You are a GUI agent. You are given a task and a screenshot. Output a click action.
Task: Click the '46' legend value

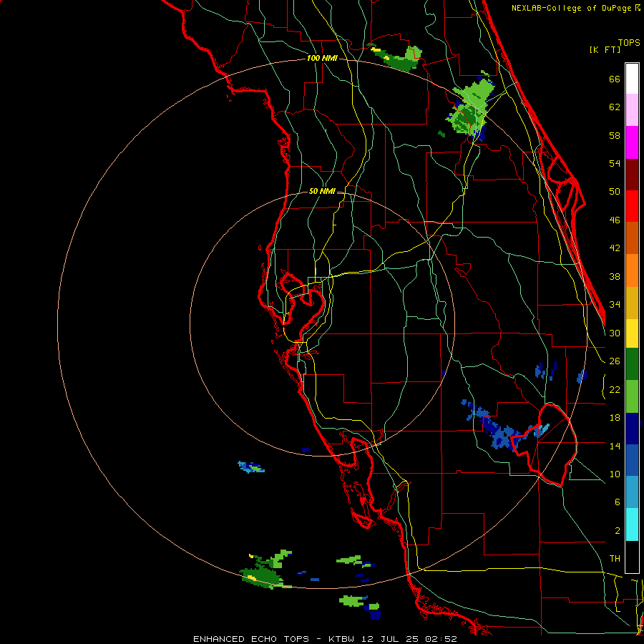point(615,220)
